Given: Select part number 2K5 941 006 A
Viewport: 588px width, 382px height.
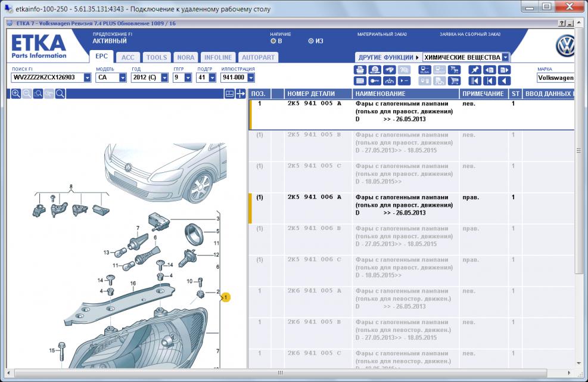Looking at the screenshot, I should (x=314, y=197).
